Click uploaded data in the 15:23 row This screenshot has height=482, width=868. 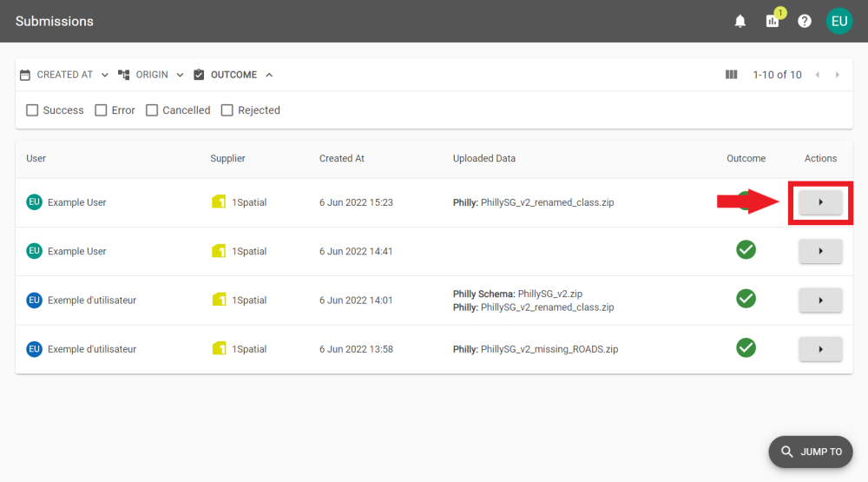533,202
